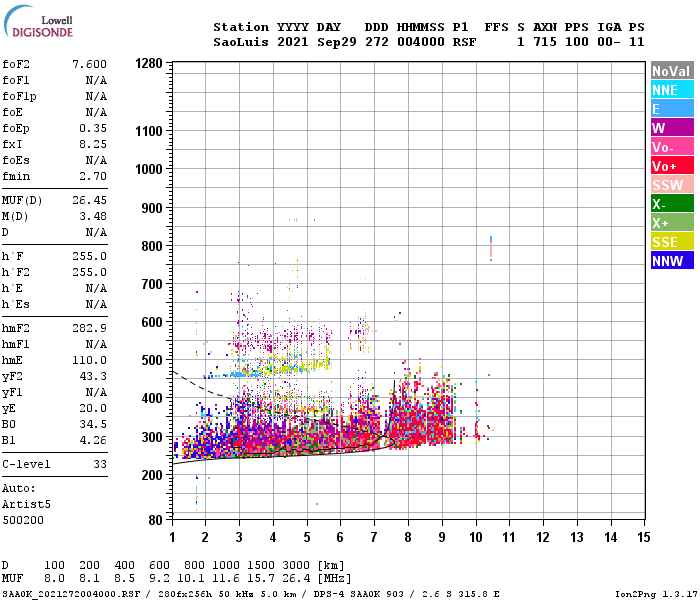Click the hmF2 value 282.9
Image resolution: width=700 pixels, height=600 pixels.
pos(89,328)
